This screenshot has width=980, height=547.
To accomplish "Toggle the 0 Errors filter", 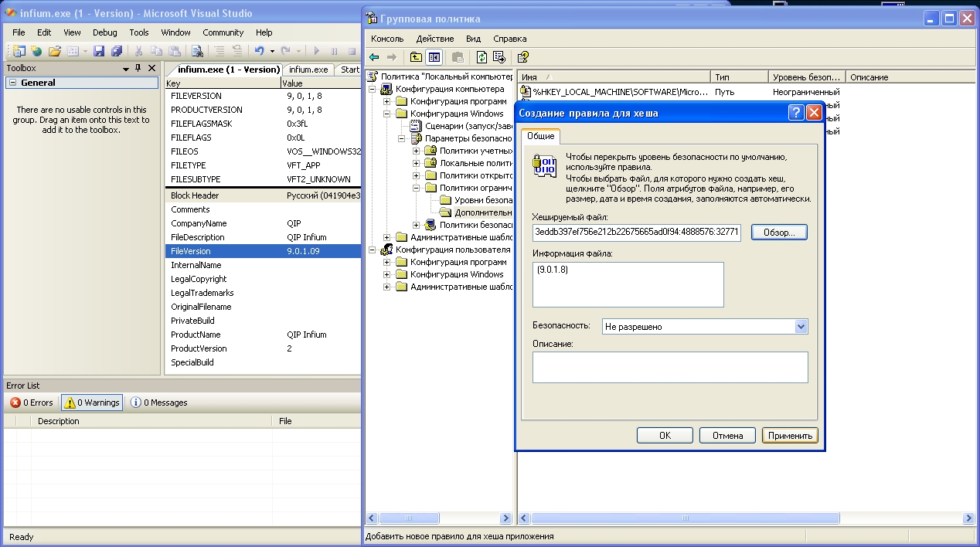I will tap(32, 403).
